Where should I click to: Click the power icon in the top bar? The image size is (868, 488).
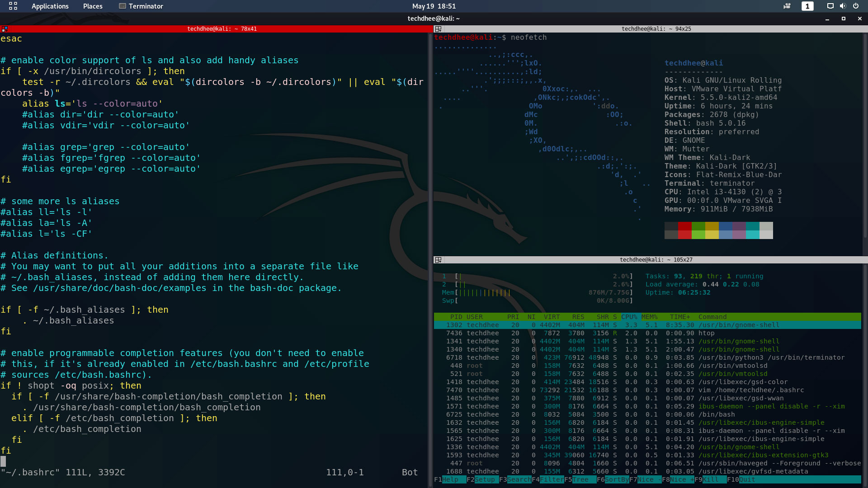[x=856, y=6]
